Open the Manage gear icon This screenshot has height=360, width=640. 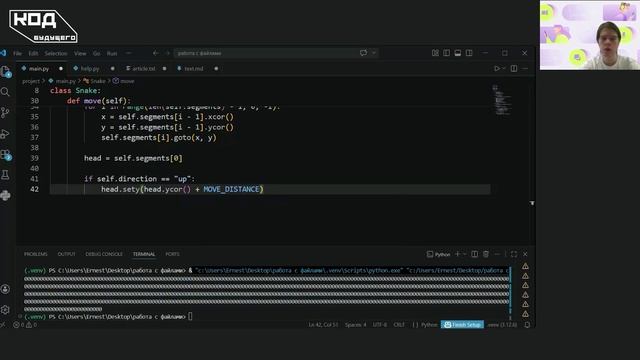[x=5, y=310]
